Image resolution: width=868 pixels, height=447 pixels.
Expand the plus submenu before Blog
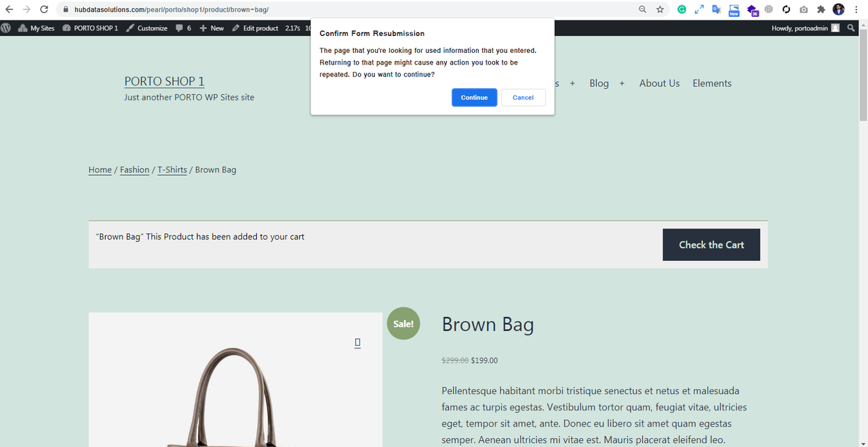pyautogui.click(x=572, y=83)
